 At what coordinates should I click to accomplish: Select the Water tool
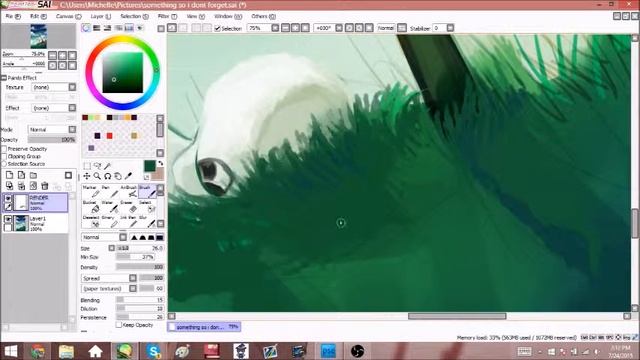click(109, 207)
